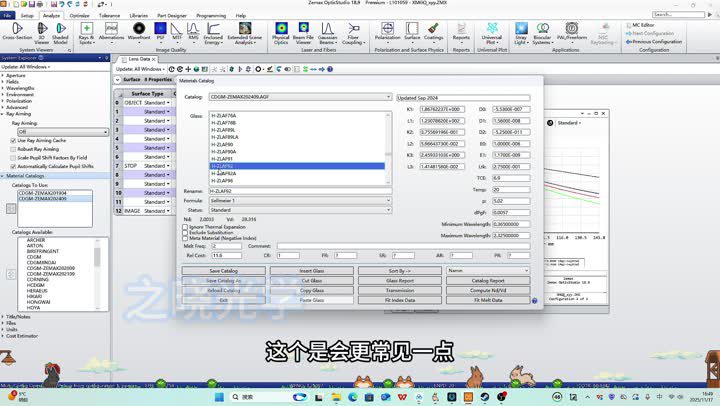
Task: Click the taskbar search box
Action: 258,397
